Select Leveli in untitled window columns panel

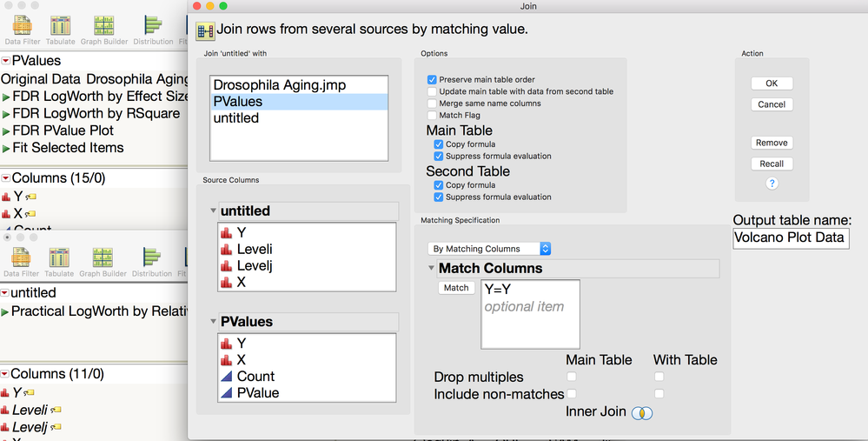coord(31,410)
